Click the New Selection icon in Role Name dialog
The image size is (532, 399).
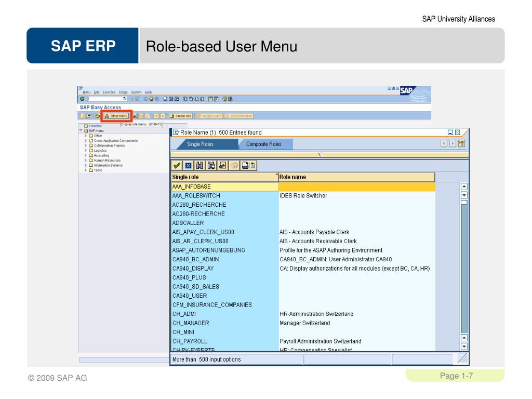(x=222, y=165)
